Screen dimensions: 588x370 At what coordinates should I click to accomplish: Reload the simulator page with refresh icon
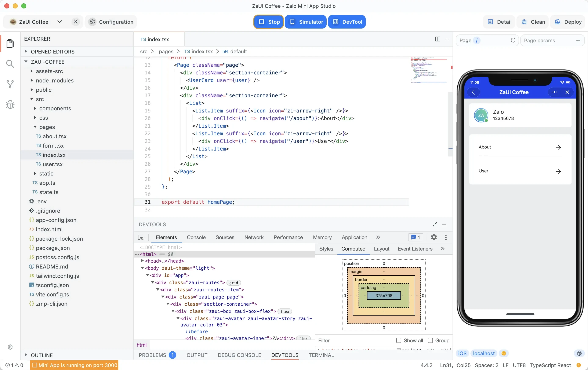[513, 40]
